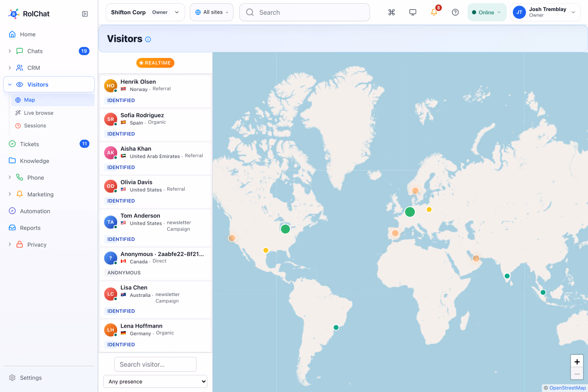588x392 pixels.
Task: Select visitor Sofia Rodriguez
Action: point(155,124)
